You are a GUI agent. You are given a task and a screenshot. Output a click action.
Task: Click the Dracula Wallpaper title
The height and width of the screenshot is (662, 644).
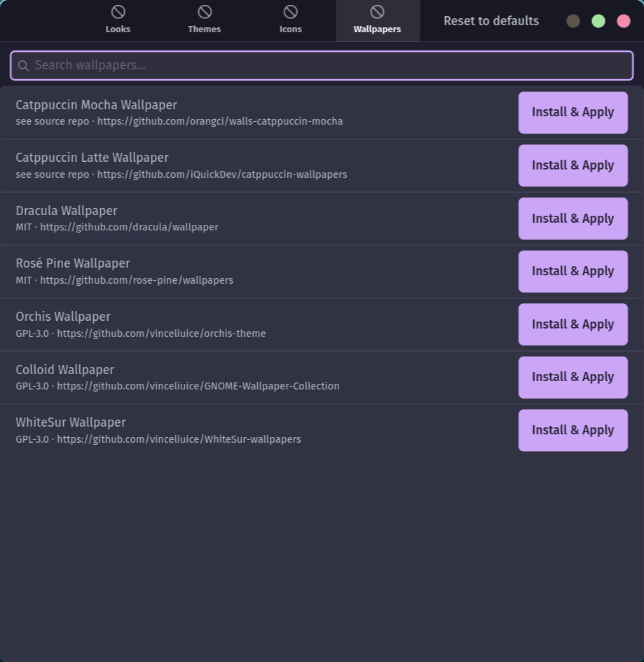(67, 211)
